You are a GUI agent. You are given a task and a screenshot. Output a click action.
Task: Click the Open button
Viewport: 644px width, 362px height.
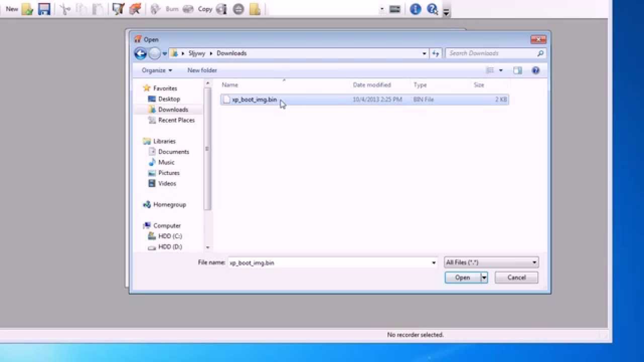(x=462, y=277)
